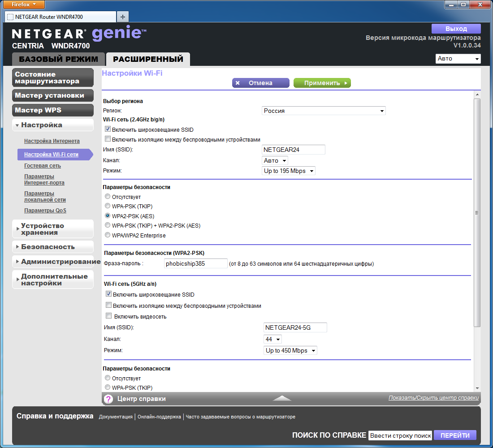
Task: Click the Отмена button
Action: [261, 83]
